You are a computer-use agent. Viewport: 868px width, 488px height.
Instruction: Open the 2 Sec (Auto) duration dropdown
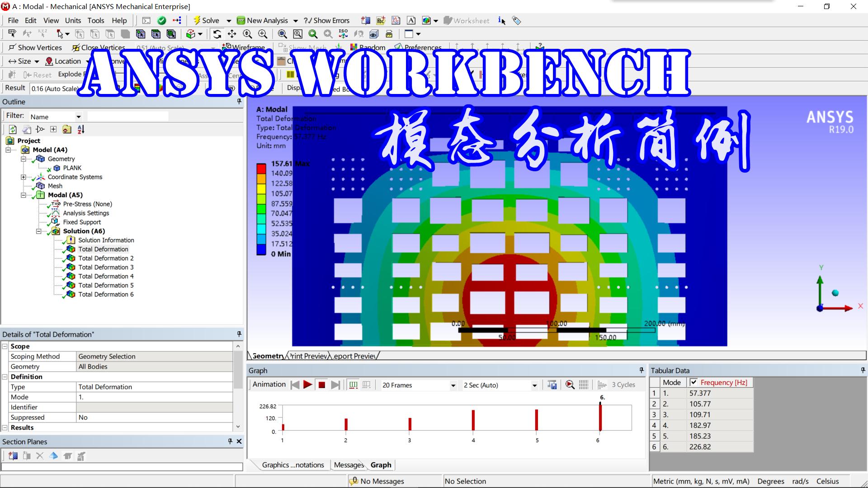535,385
